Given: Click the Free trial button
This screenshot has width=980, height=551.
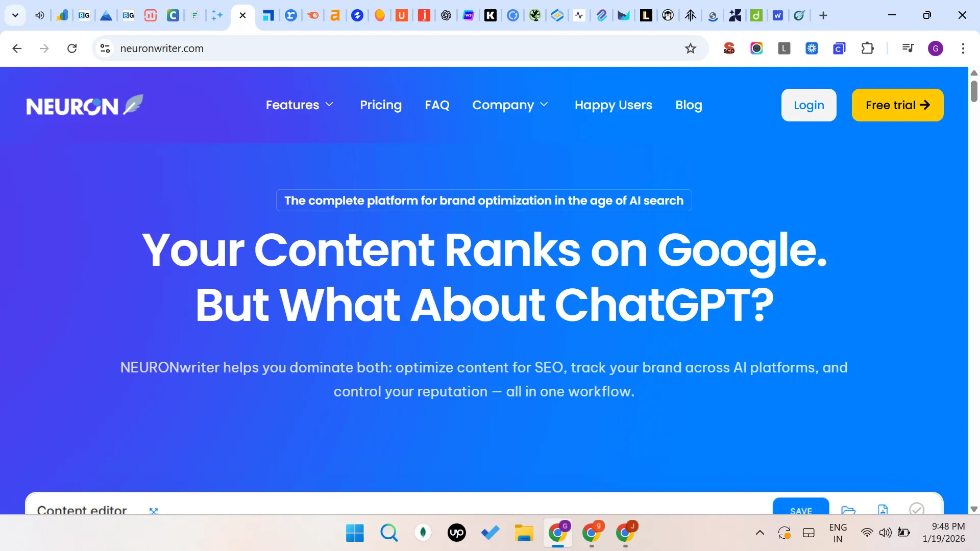Looking at the screenshot, I should tap(897, 105).
